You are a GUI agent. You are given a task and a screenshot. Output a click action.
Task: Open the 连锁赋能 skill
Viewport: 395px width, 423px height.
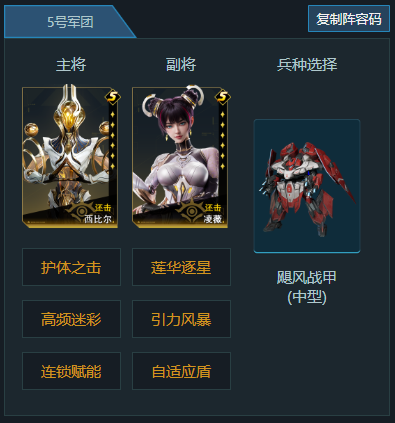(71, 371)
